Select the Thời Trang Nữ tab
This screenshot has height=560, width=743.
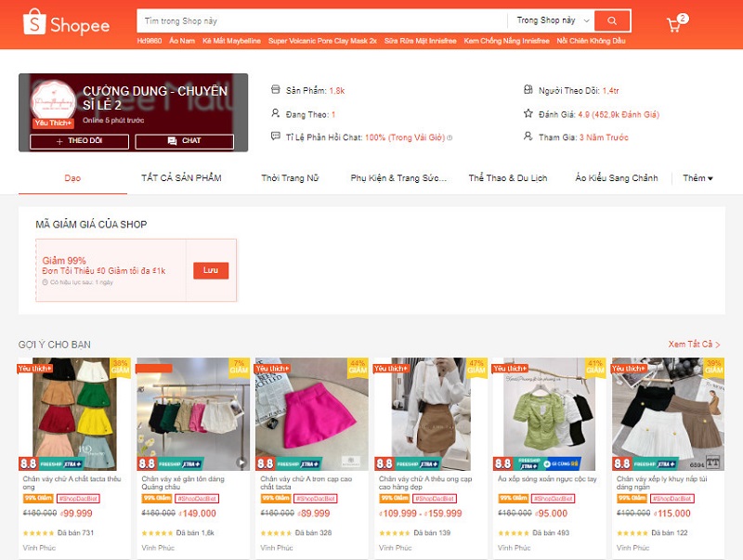(x=290, y=178)
